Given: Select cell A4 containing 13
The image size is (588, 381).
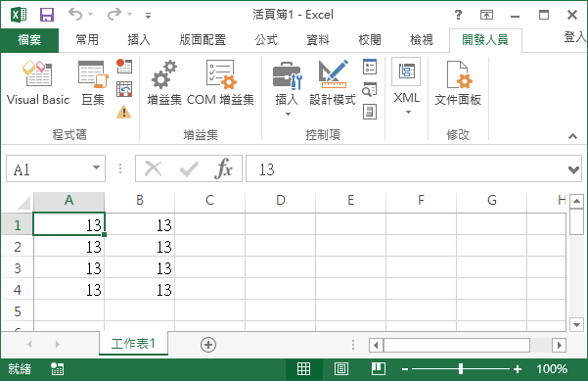Looking at the screenshot, I should pyautogui.click(x=69, y=290).
